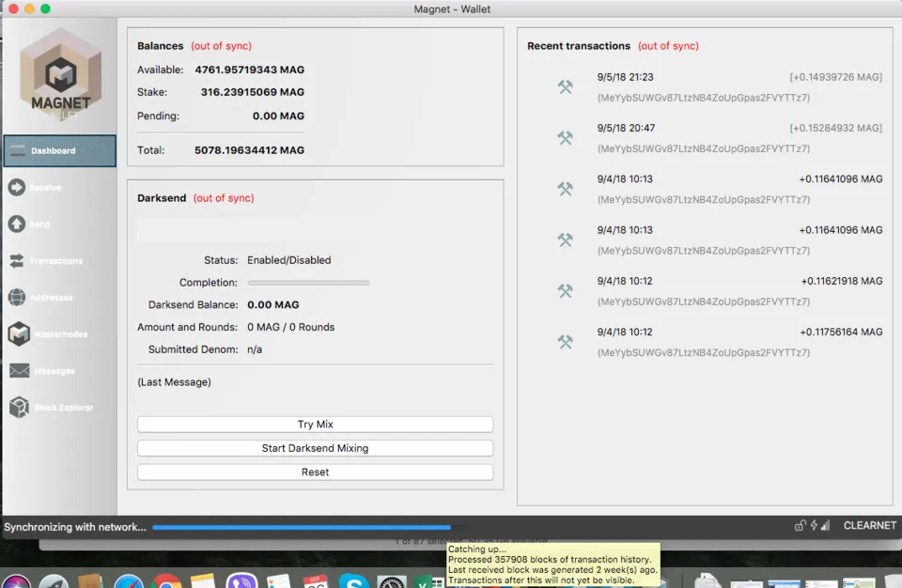Click the CLEARNET network indicator
Image resolution: width=902 pixels, height=588 pixels.
(869, 525)
